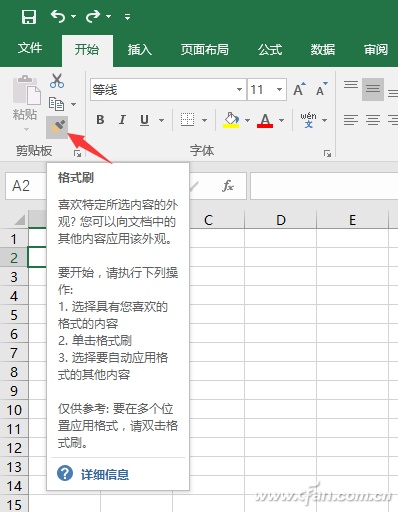Screen dimensions: 398x512
Task: Click the Cut scissors icon
Action: click(x=57, y=81)
